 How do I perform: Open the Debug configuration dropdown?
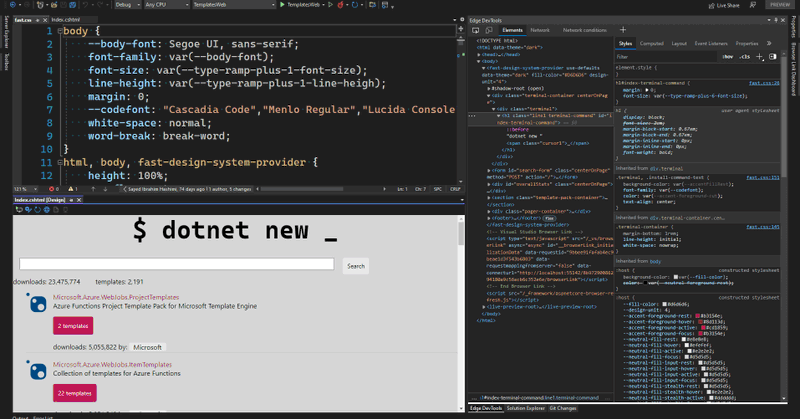pos(127,5)
